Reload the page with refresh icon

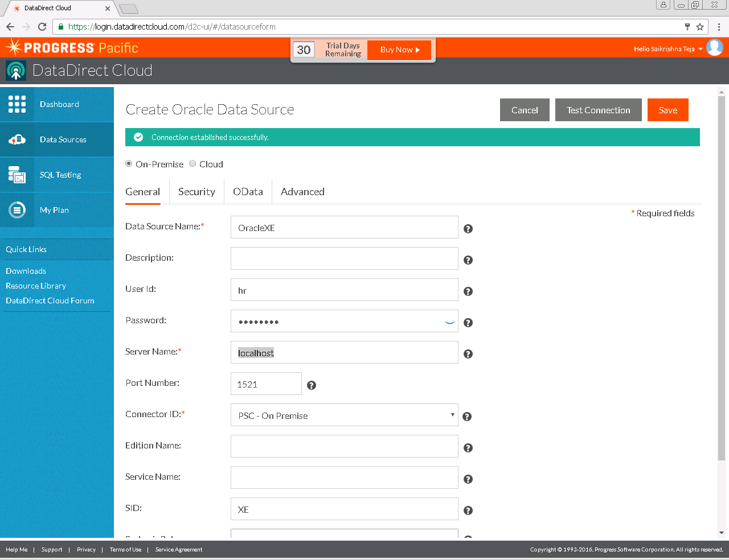42,27
